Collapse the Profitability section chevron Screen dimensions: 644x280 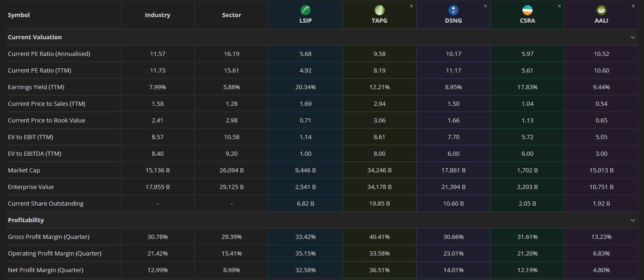(x=633, y=220)
